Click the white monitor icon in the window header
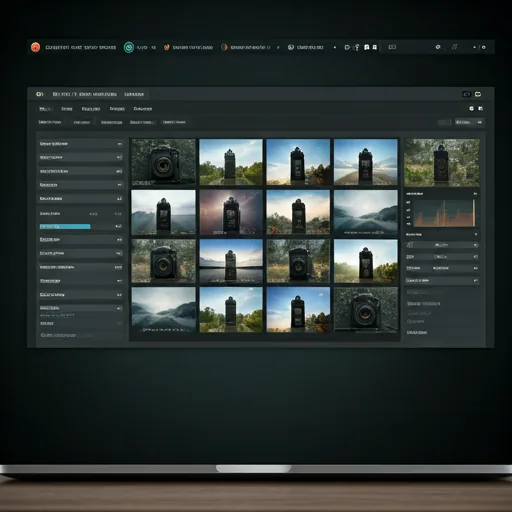This screenshot has height=512, width=512. coord(478,94)
